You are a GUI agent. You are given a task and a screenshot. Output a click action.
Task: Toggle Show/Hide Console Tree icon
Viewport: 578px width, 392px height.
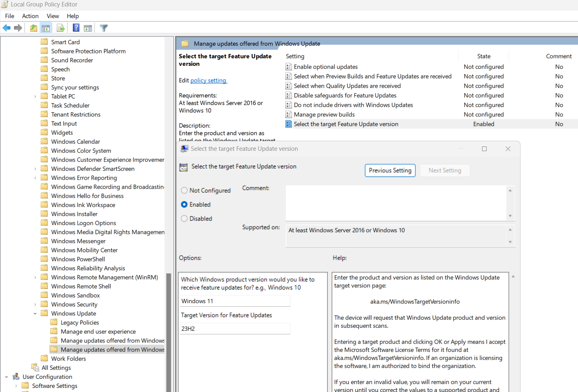click(46, 28)
